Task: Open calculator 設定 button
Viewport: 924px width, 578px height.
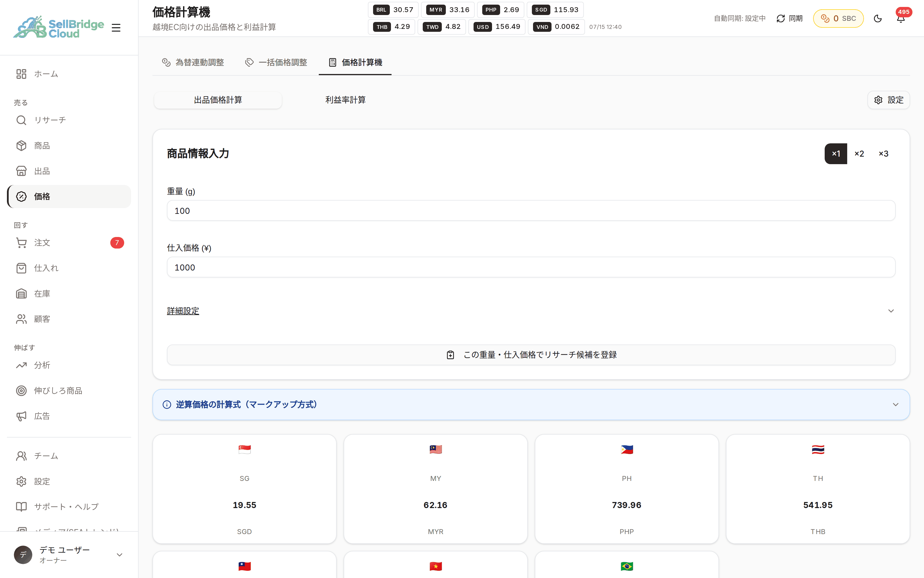Action: [888, 100]
